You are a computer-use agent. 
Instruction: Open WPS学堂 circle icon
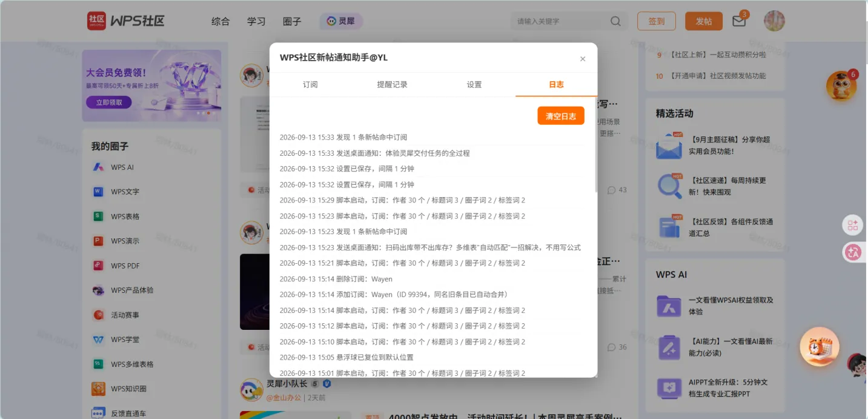coord(98,340)
